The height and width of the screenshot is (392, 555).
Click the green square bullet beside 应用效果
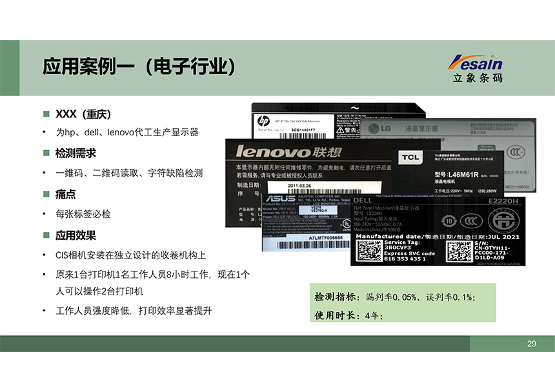tap(46, 235)
